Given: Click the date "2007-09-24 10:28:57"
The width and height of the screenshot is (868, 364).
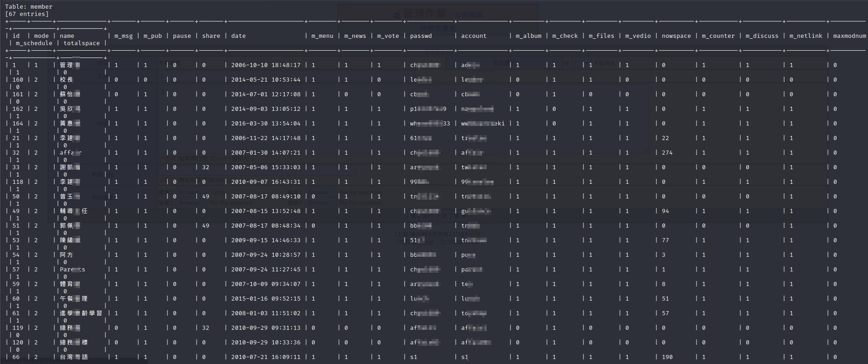Looking at the screenshot, I should 266,255.
